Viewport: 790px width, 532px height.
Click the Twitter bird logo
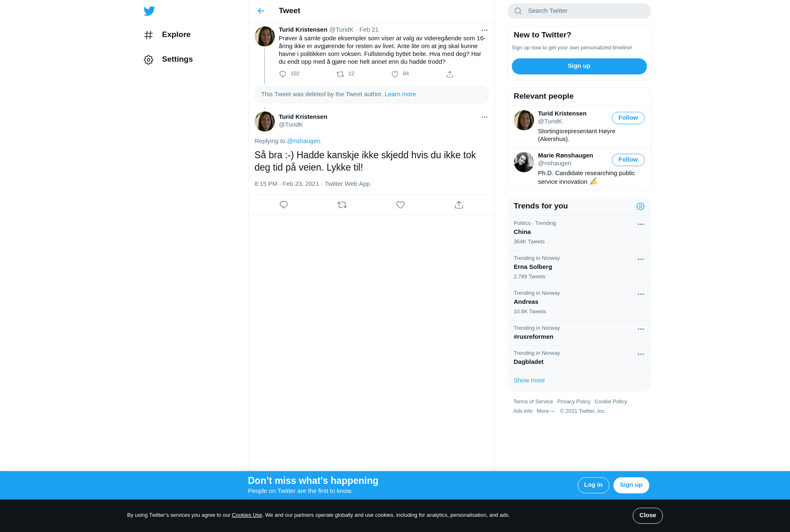point(149,11)
